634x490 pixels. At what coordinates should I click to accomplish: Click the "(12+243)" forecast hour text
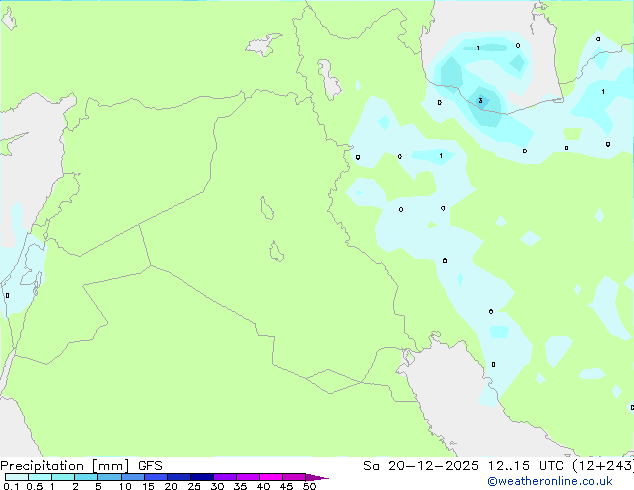click(603, 466)
